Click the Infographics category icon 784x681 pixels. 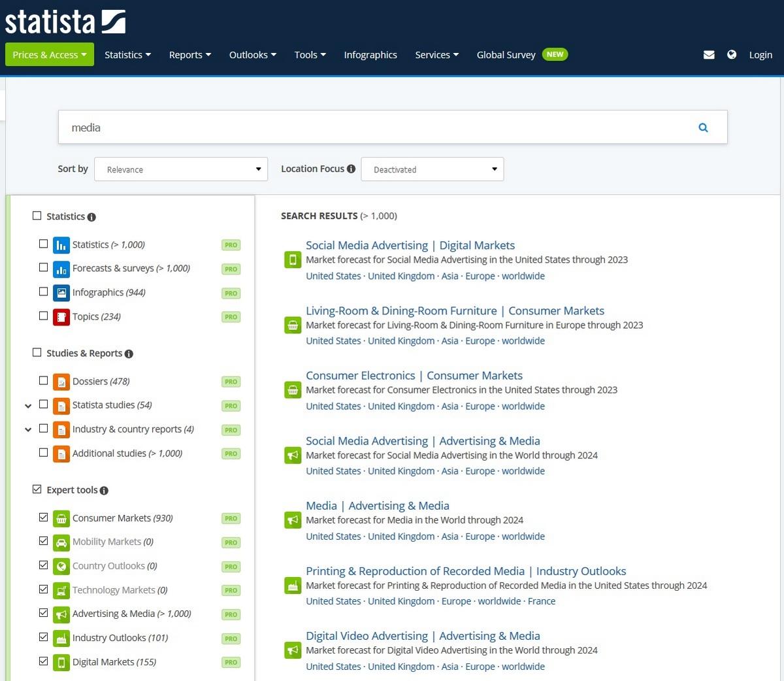click(61, 293)
